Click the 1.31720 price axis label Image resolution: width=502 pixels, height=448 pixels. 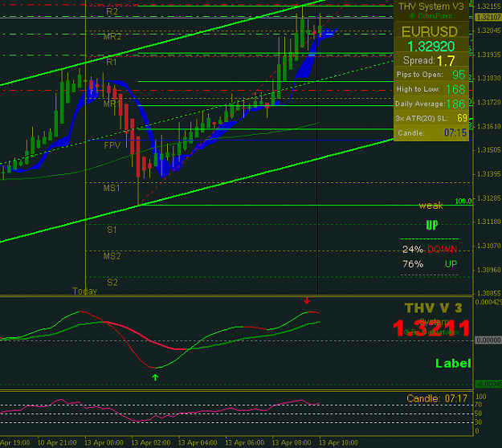(x=488, y=103)
